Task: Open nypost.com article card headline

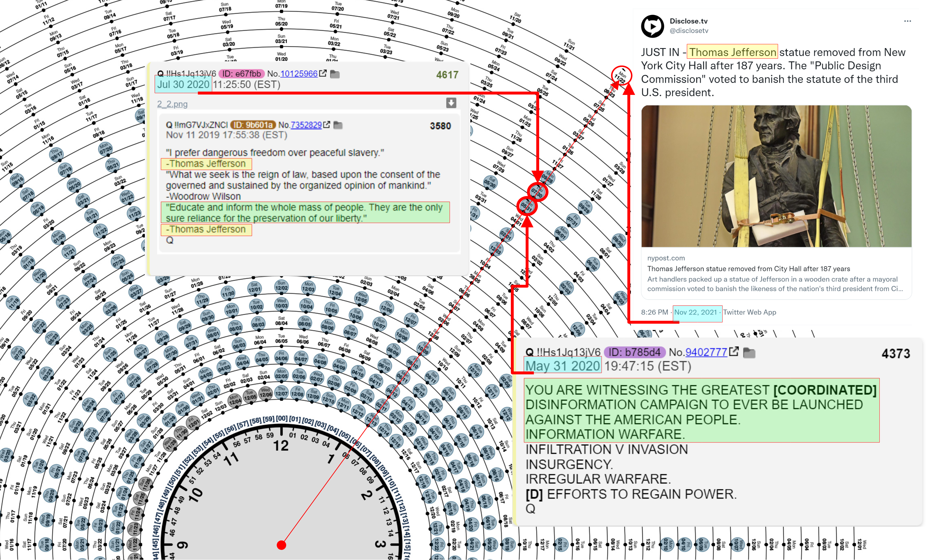Action: click(x=748, y=269)
